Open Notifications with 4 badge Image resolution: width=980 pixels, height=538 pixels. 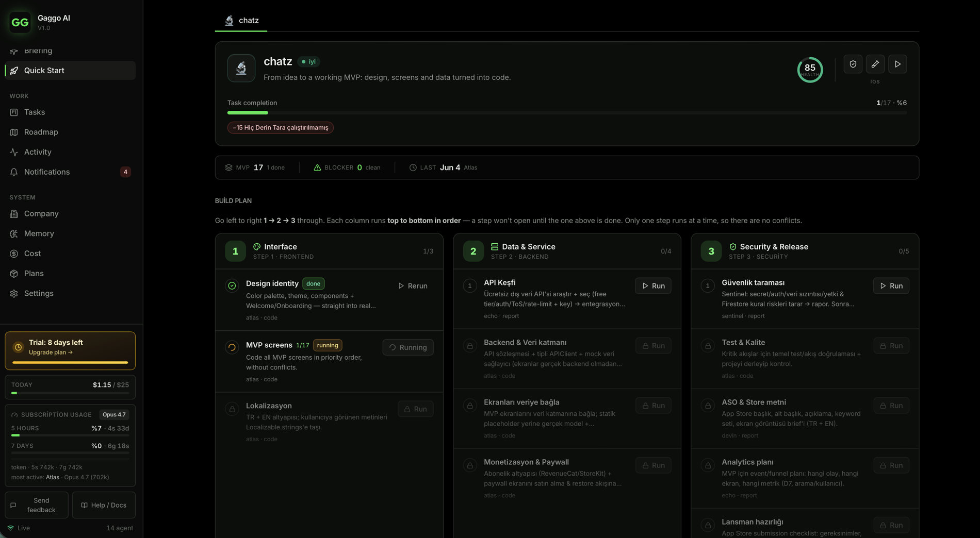pyautogui.click(x=70, y=172)
